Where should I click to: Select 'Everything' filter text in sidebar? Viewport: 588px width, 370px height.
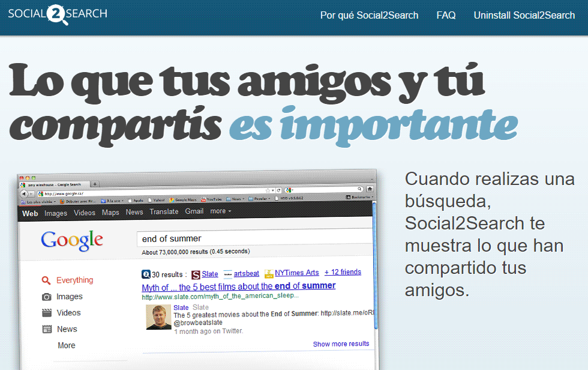tap(74, 280)
